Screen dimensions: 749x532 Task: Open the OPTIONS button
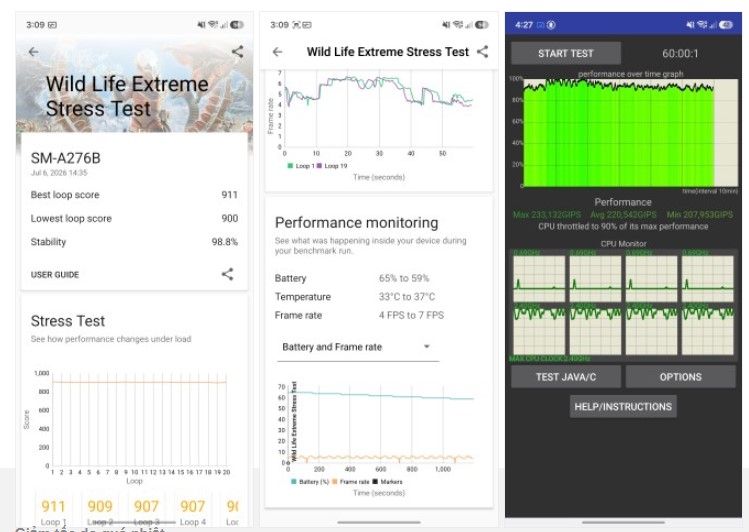681,377
